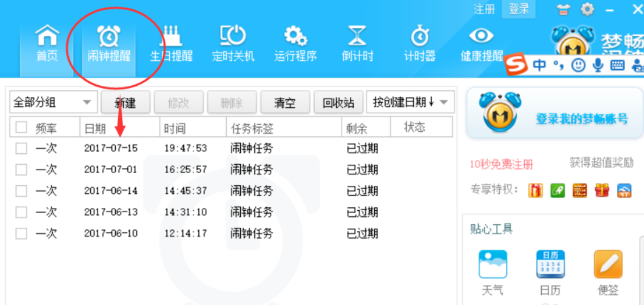Screen dimensions: 644x305
Task: Click the 获得超值奖励 link
Action: [602, 162]
